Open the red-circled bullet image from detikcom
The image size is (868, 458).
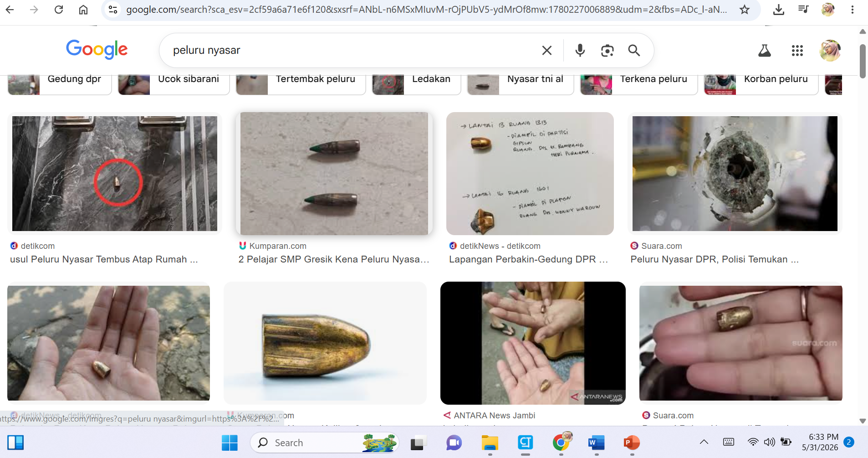click(115, 174)
